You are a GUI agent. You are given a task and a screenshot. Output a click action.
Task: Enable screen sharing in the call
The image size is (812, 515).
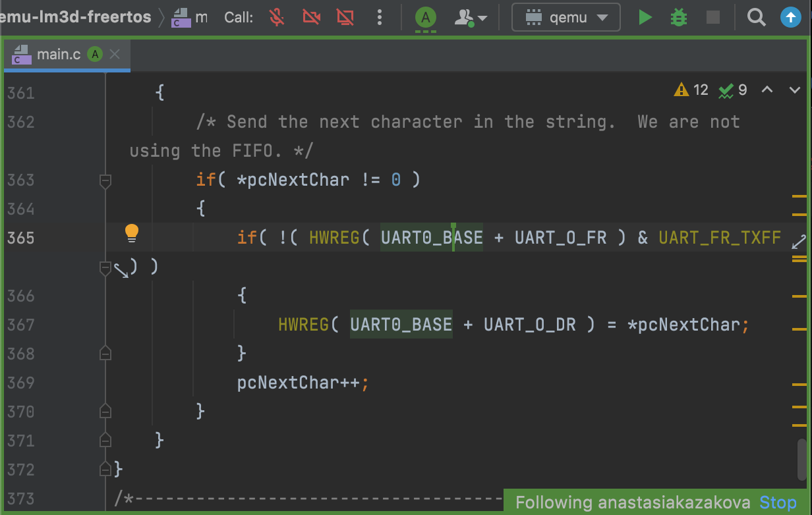[x=345, y=17]
